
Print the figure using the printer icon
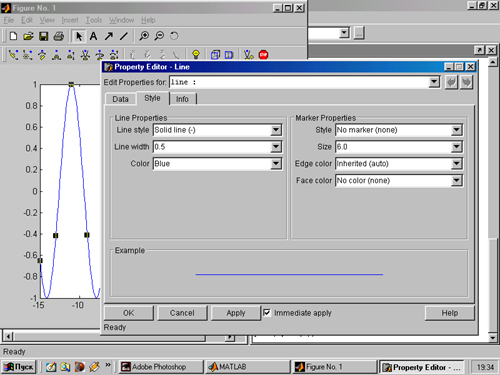coord(59,36)
